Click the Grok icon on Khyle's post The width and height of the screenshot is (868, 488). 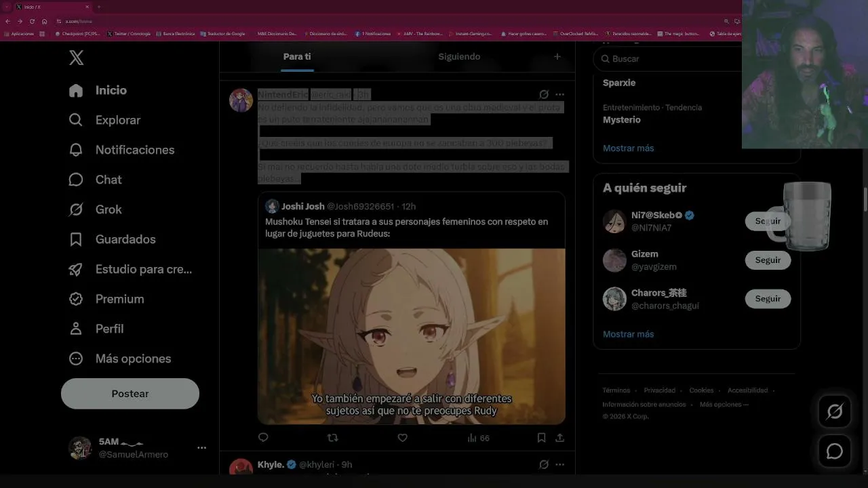point(544,464)
